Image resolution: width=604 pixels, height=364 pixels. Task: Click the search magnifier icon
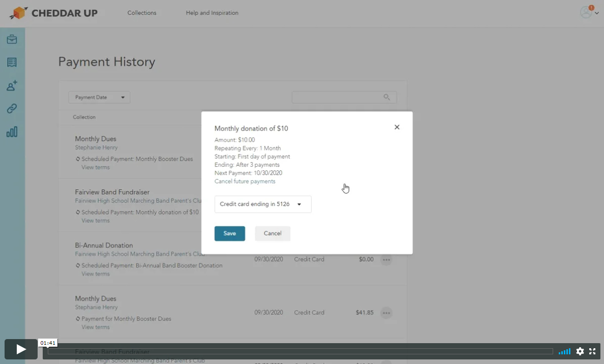click(387, 97)
